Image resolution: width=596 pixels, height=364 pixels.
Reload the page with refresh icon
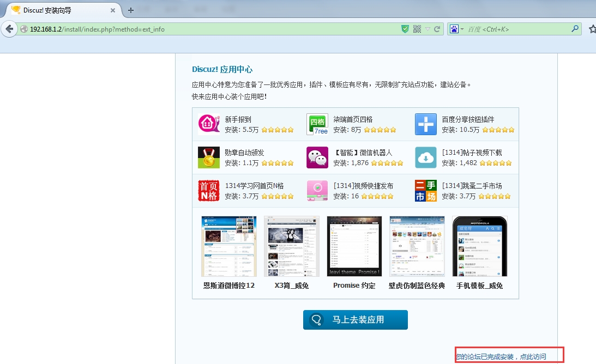point(437,29)
